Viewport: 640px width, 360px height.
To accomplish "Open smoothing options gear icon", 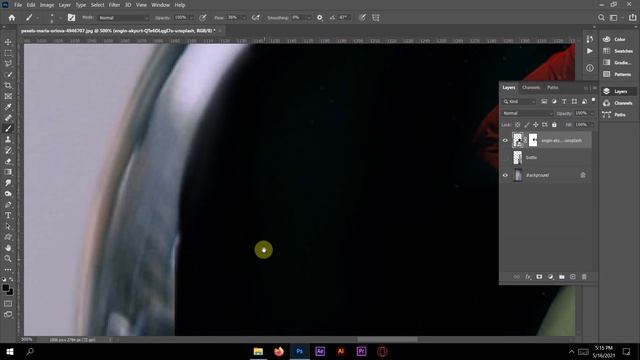I will click(x=320, y=18).
